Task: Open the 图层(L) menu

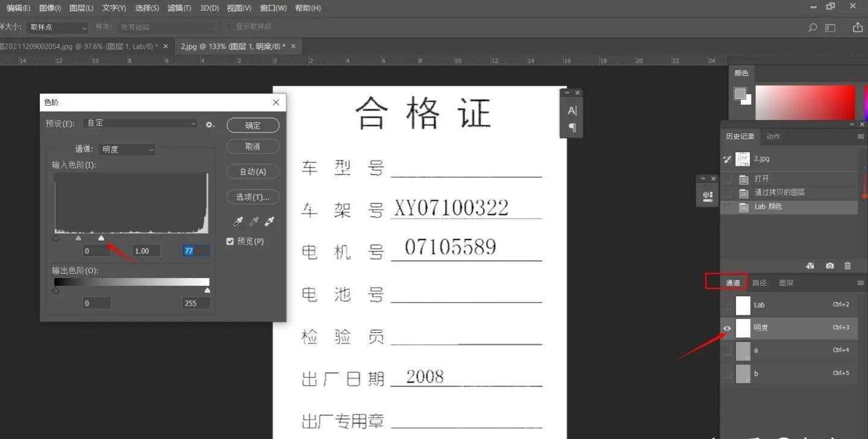Action: tap(81, 8)
